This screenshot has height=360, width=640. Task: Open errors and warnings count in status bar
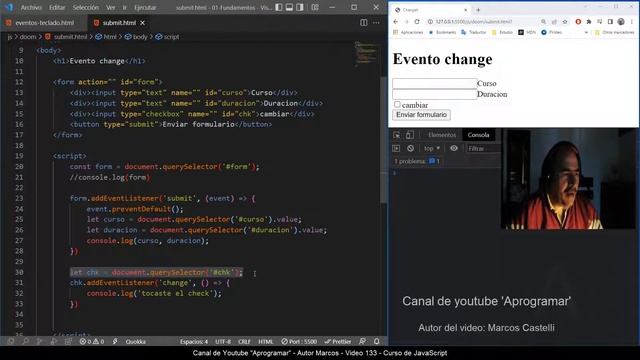pos(92,342)
